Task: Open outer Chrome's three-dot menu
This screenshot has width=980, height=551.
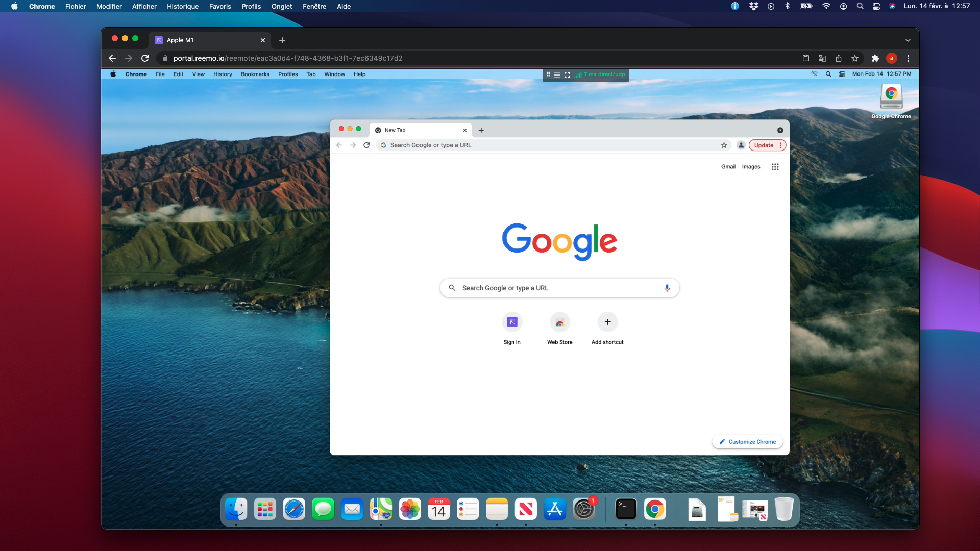Action: click(x=908, y=58)
